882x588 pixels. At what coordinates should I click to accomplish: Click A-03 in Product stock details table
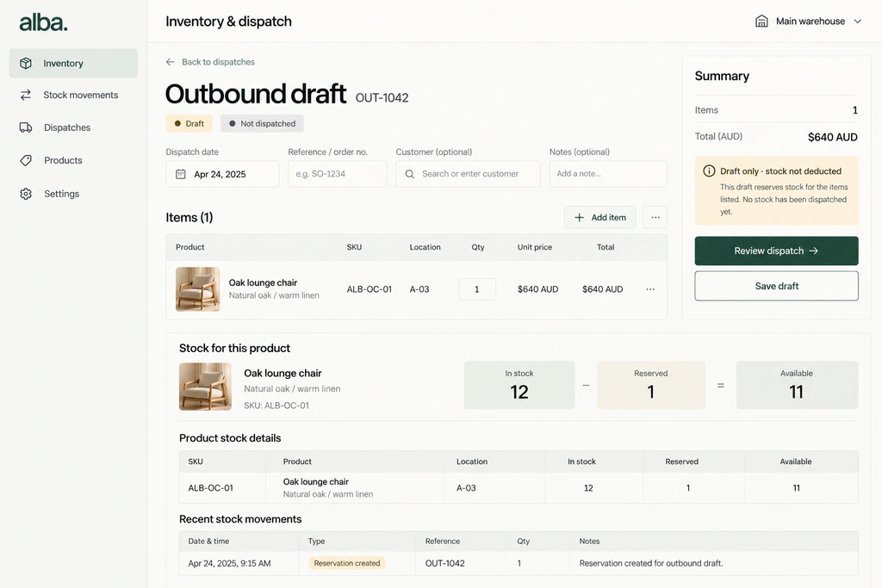466,488
